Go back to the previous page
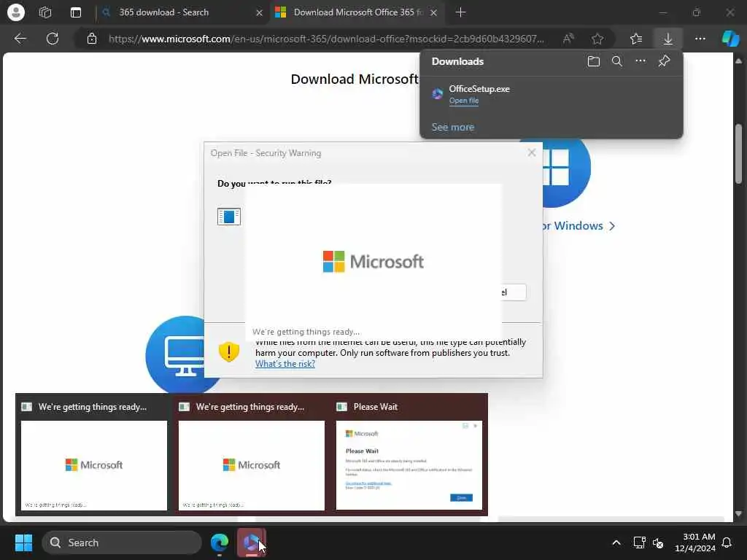 tap(20, 39)
